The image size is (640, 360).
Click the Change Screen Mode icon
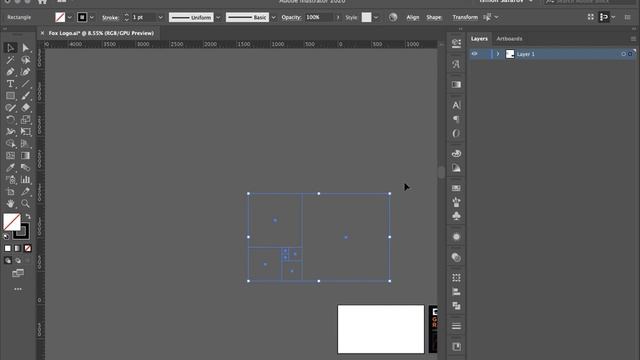18,273
